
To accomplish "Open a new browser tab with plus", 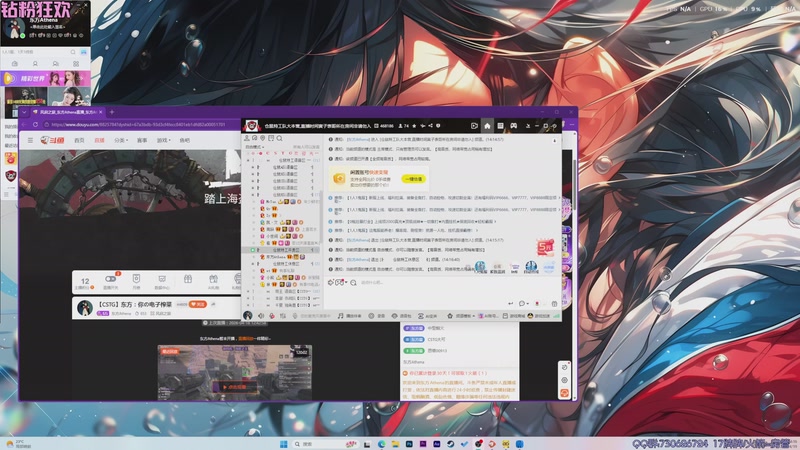I will [x=112, y=112].
